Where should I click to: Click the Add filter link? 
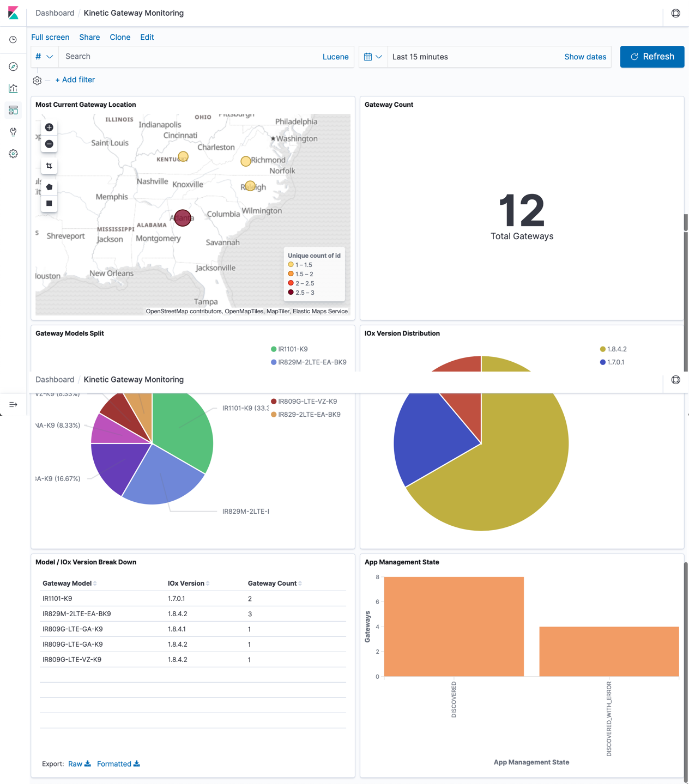point(75,80)
